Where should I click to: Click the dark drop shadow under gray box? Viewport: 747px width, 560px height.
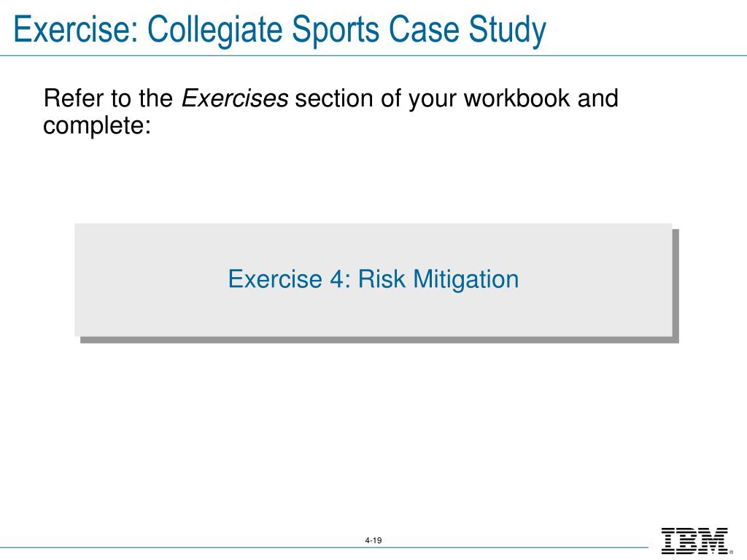[x=379, y=340]
